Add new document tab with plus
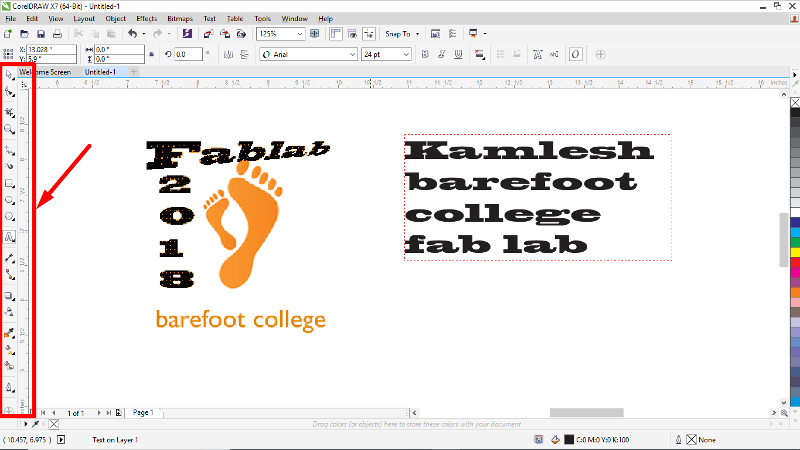The image size is (800, 450). click(134, 72)
